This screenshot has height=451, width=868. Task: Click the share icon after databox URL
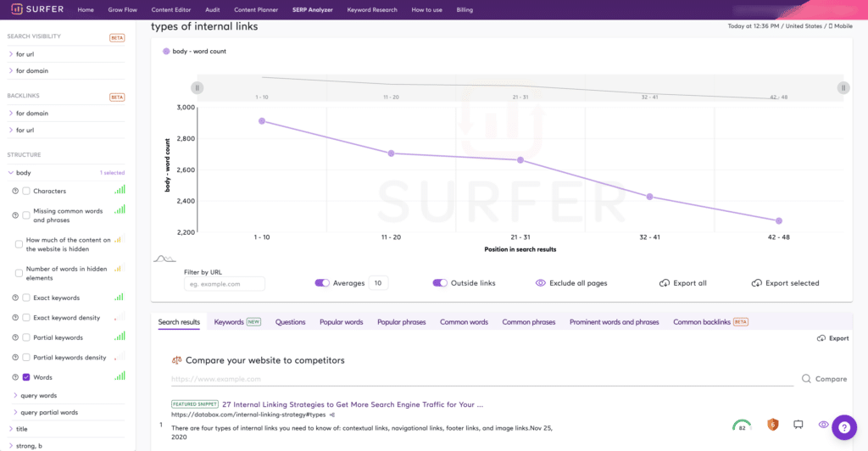pyautogui.click(x=332, y=415)
